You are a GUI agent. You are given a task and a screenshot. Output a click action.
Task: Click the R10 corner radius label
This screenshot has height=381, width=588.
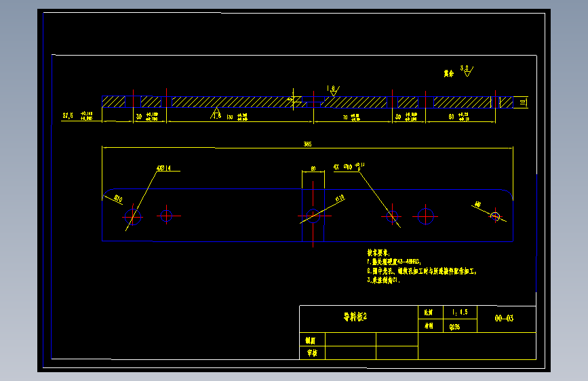[x=118, y=199]
